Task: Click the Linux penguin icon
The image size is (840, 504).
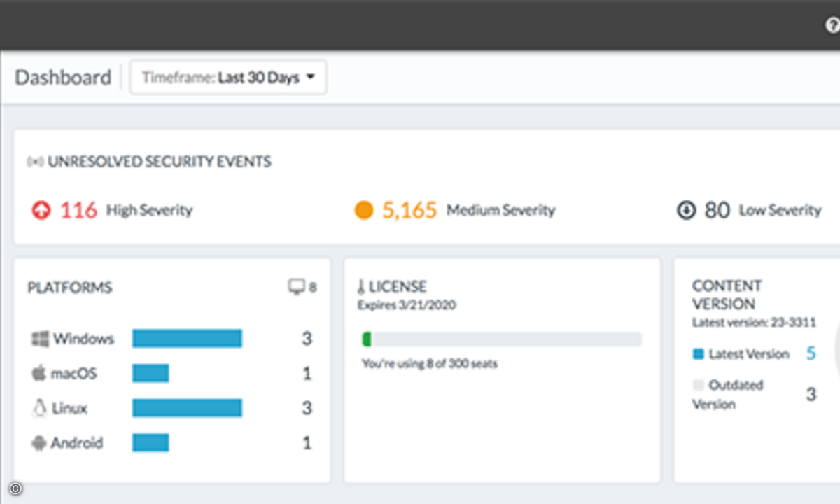Action: (x=39, y=408)
